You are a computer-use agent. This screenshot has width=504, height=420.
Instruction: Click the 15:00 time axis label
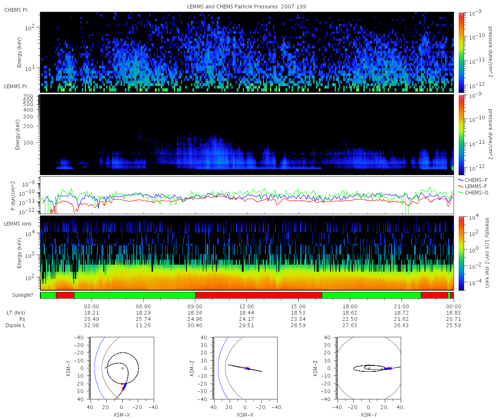click(298, 307)
